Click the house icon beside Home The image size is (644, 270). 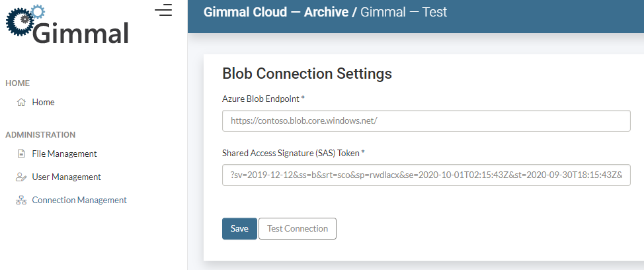[20, 103]
